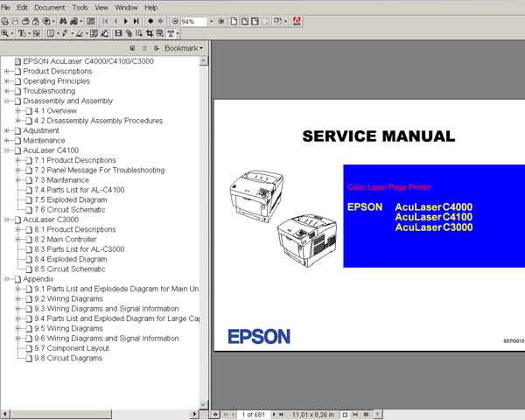This screenshot has width=525, height=420.
Task: Click Go to Previous View arrow
Action: click(150, 21)
